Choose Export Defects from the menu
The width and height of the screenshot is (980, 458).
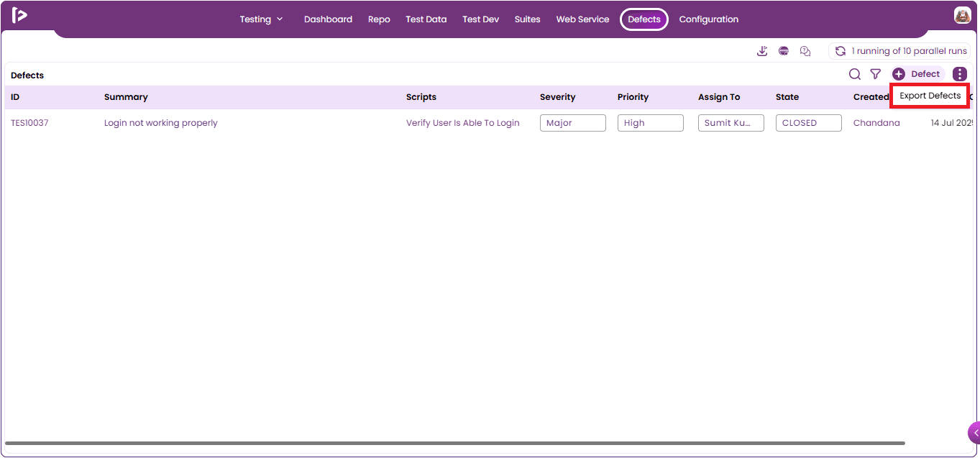[930, 96]
